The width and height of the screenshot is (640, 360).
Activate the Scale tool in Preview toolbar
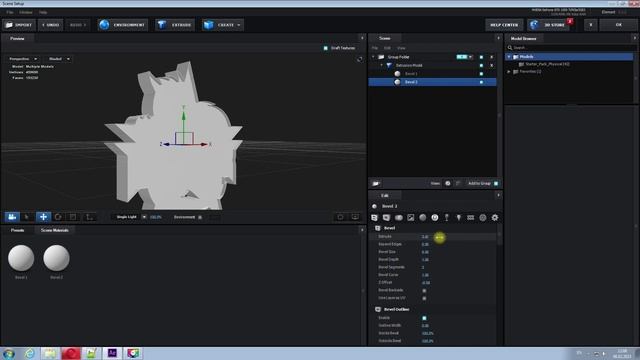tap(73, 217)
